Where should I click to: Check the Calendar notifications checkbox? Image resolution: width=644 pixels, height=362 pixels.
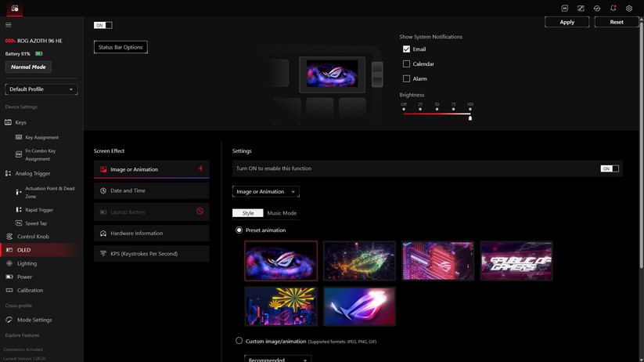click(406, 63)
